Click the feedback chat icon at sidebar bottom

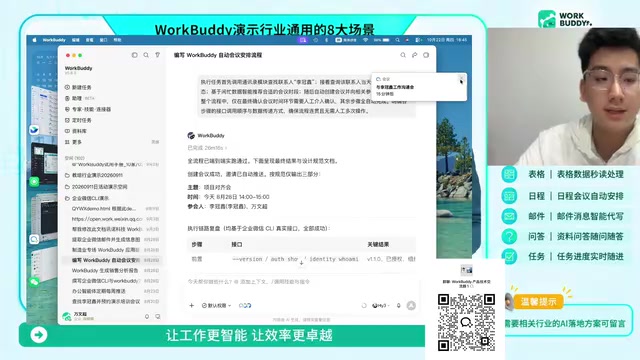coord(158,316)
